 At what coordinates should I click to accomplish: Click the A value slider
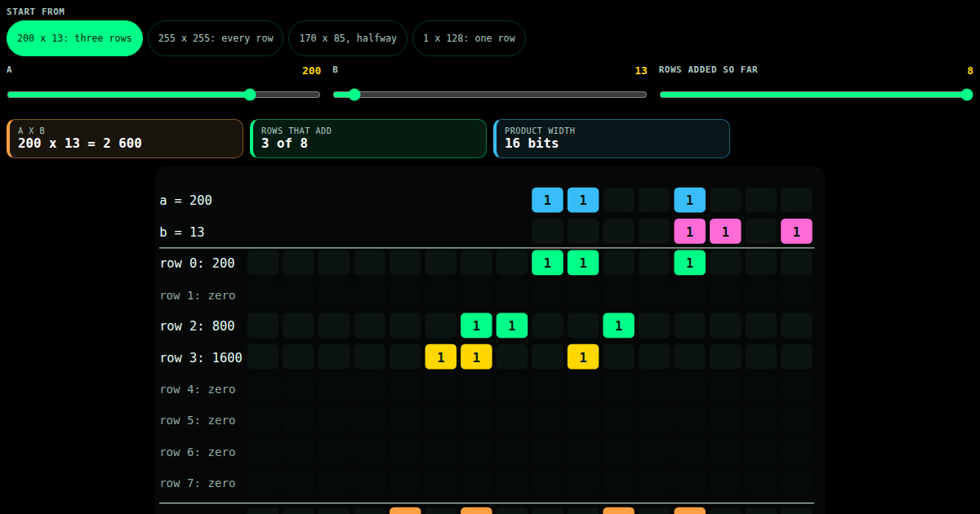tap(163, 95)
